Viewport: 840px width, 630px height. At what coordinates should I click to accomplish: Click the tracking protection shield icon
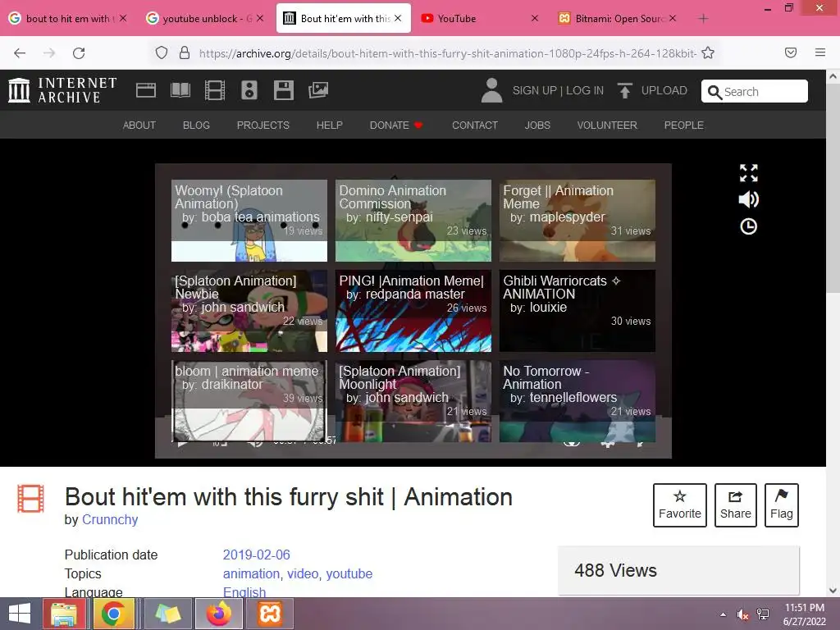(x=162, y=52)
